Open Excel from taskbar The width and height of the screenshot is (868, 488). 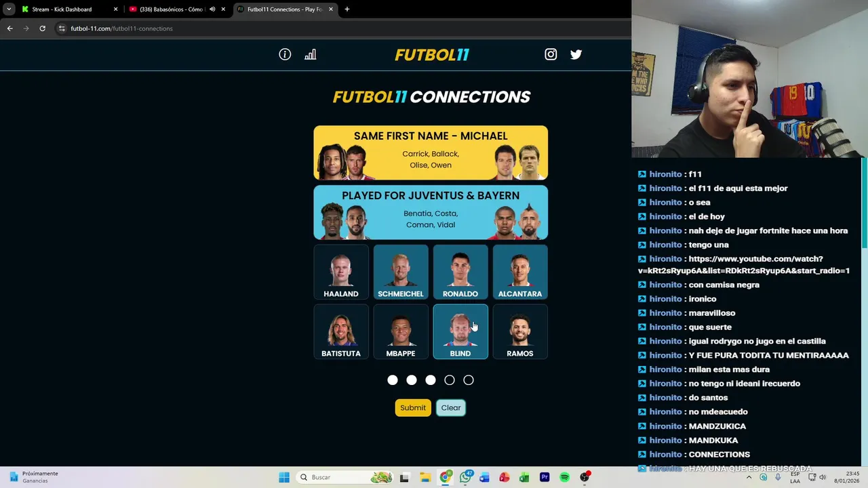[524, 477]
